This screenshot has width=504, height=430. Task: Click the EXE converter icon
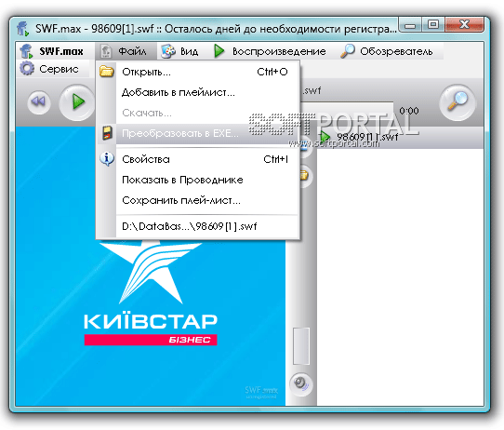coord(107,133)
